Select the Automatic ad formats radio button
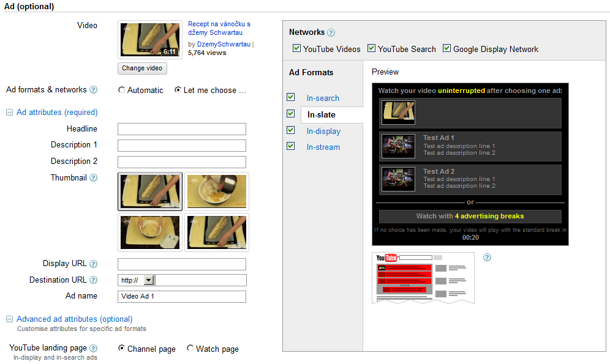Viewport: 610px width, 364px height. tap(121, 91)
